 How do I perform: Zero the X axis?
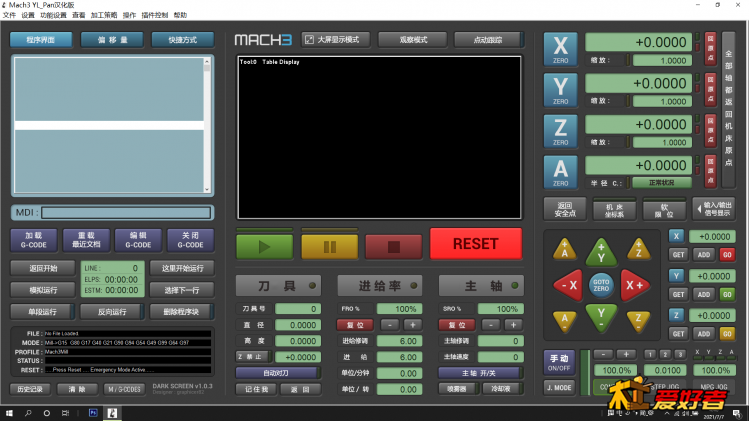pos(560,49)
